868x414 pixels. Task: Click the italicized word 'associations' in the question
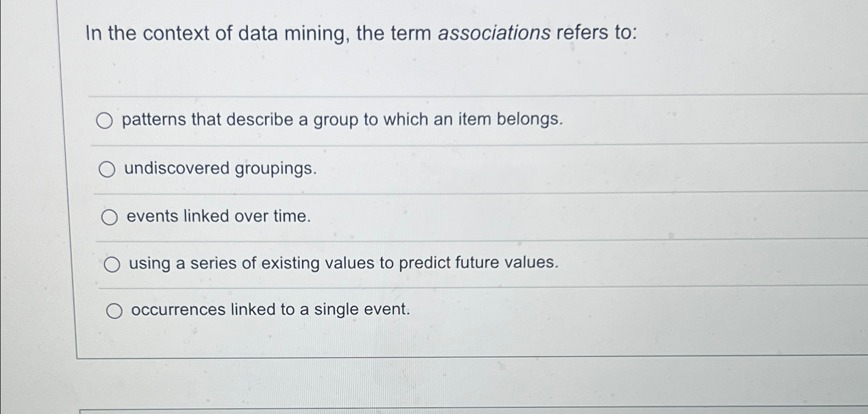[x=494, y=33]
